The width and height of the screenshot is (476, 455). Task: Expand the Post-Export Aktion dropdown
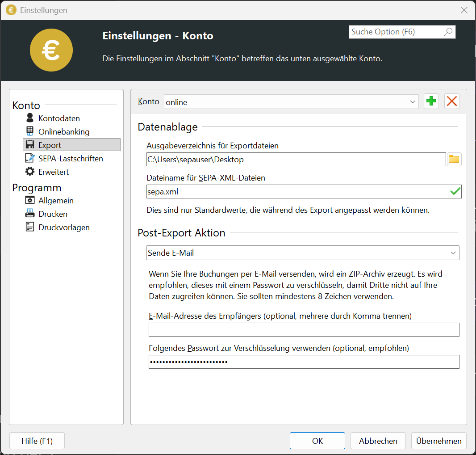click(x=303, y=253)
